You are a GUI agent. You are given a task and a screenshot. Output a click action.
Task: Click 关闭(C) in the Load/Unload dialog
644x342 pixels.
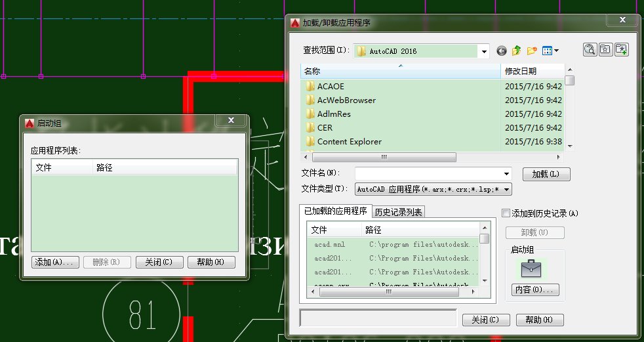486,320
